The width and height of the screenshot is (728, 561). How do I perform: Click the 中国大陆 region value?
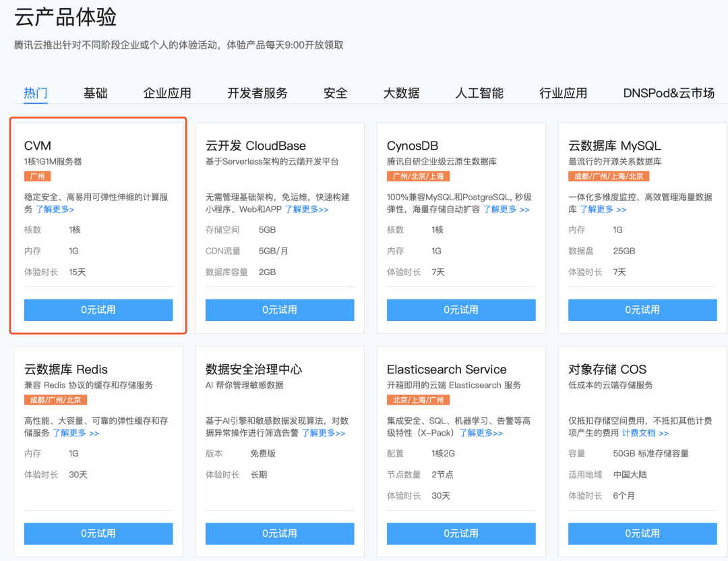pos(630,475)
